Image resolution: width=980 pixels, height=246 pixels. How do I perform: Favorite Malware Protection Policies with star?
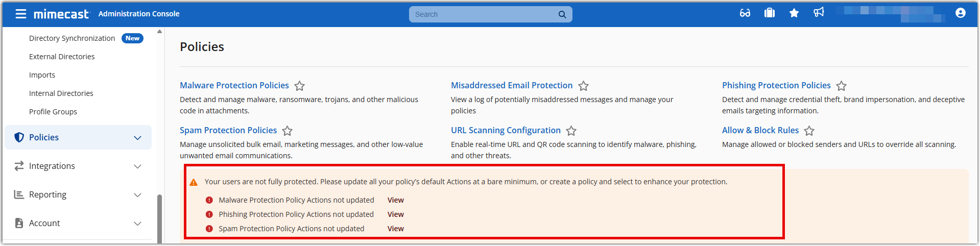tap(300, 86)
